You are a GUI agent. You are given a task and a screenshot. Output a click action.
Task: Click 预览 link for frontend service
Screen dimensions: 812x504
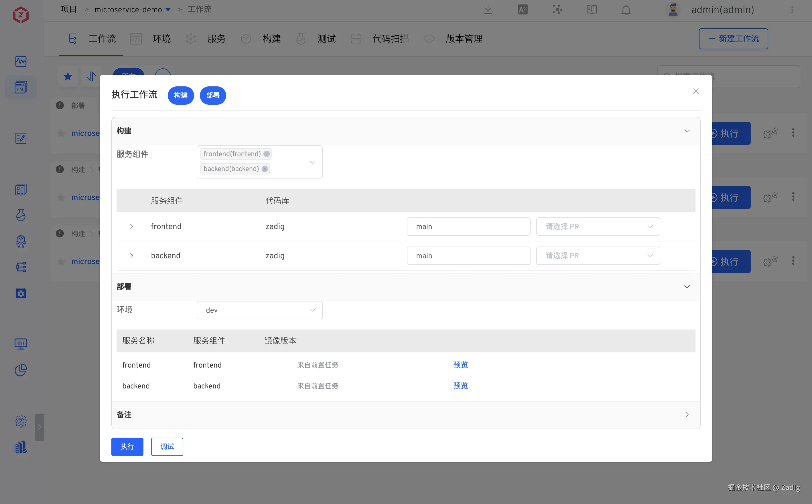tap(460, 365)
